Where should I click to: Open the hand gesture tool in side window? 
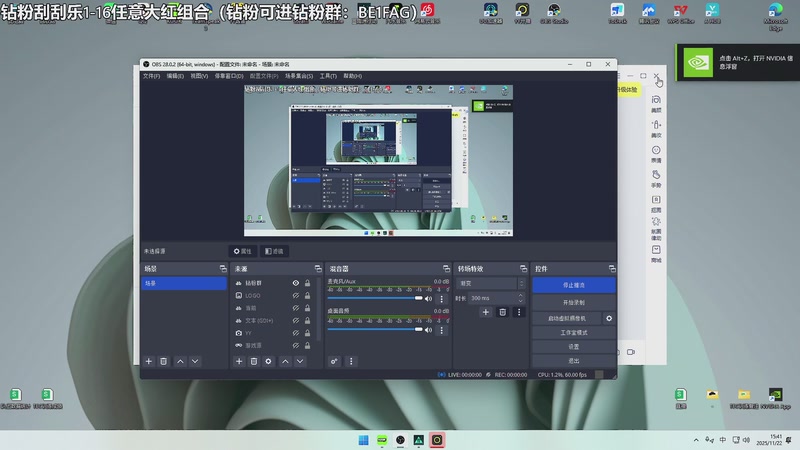click(x=656, y=178)
